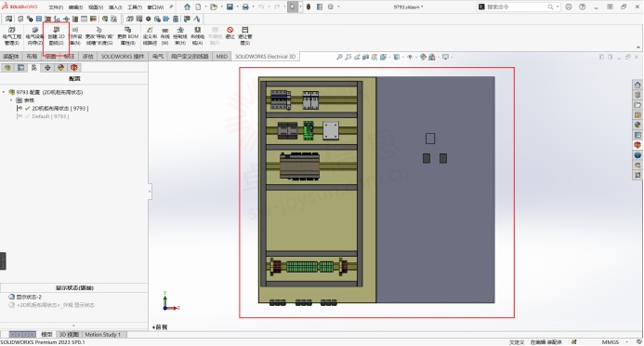The image size is (644, 346).
Task: Switch to the 装配体 ribbon tab
Action: point(11,57)
